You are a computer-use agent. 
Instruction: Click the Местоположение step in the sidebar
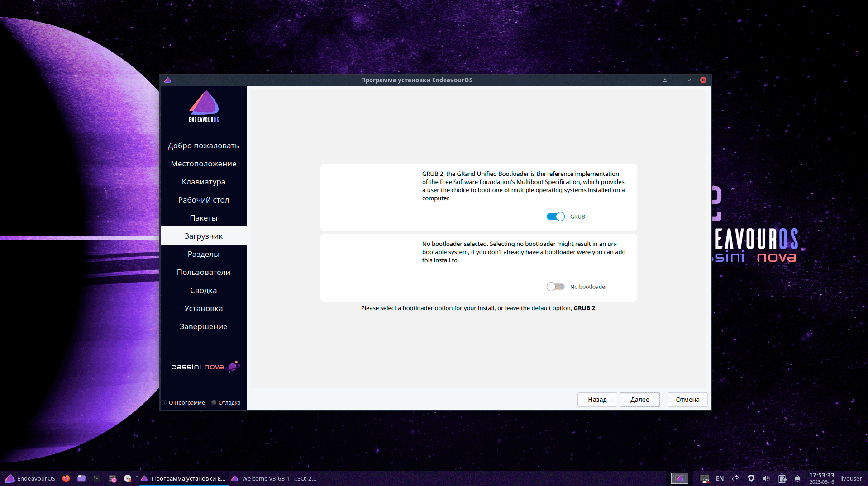coord(204,164)
